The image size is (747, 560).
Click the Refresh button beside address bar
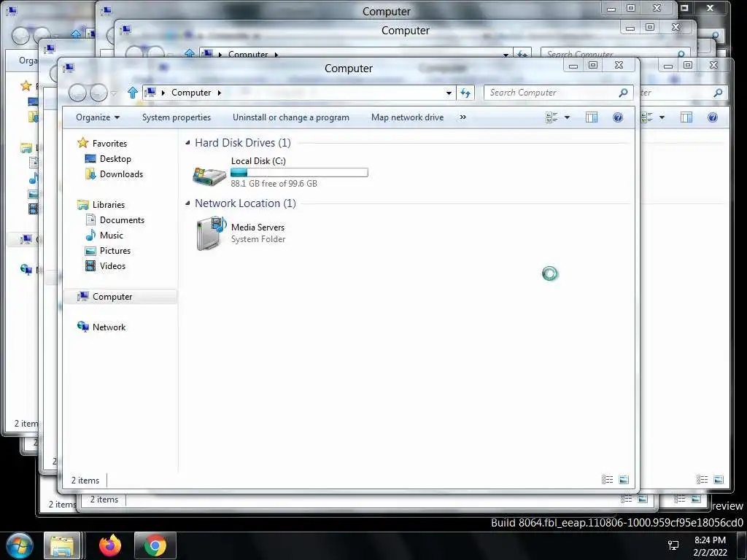465,93
